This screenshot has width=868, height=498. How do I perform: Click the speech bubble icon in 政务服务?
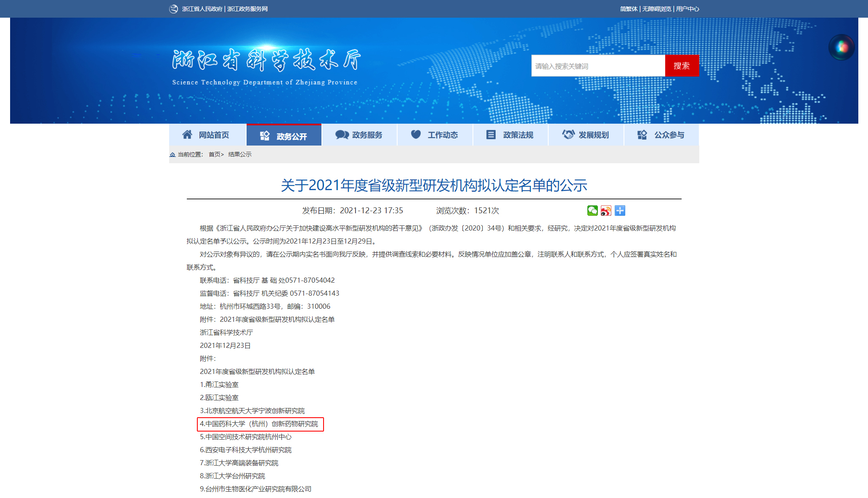(x=342, y=135)
